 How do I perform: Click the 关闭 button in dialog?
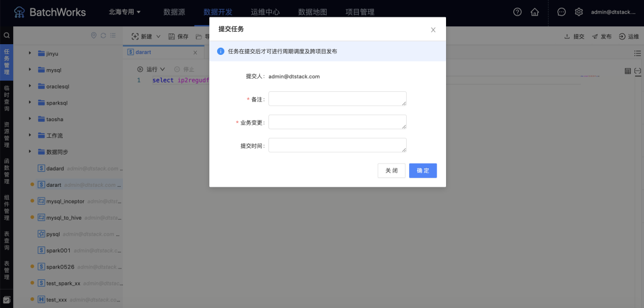(x=391, y=171)
